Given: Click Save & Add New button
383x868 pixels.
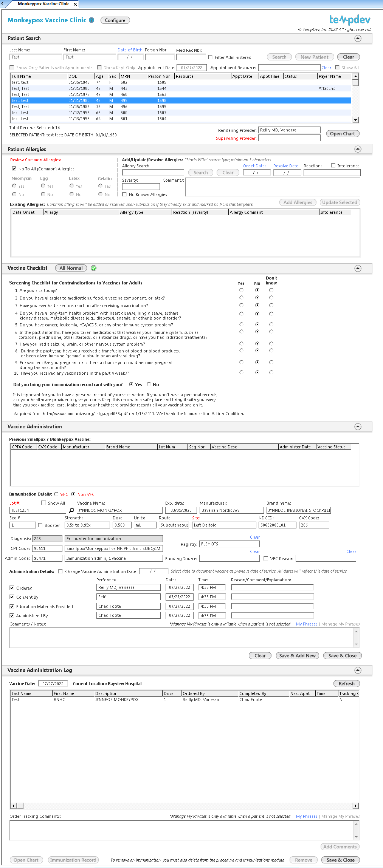Looking at the screenshot, I should [298, 656].
